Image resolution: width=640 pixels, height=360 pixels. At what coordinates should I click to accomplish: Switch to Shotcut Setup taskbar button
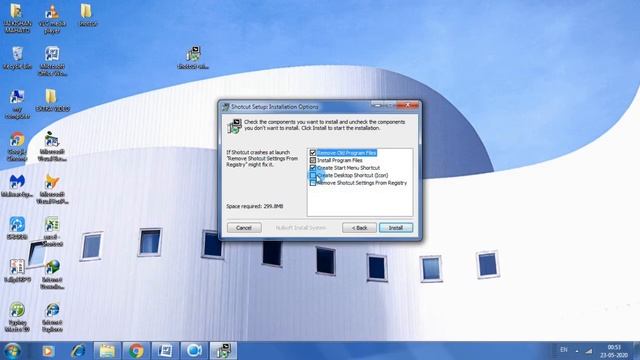[x=223, y=351]
